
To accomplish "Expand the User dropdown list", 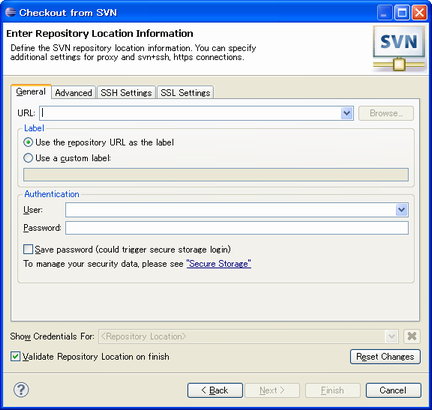I will tap(402, 210).
